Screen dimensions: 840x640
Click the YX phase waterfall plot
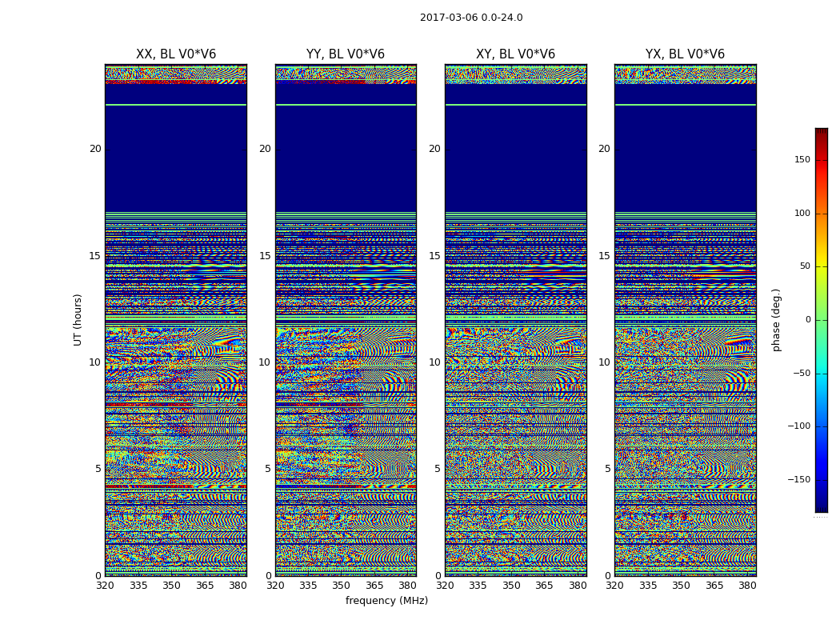click(685, 320)
